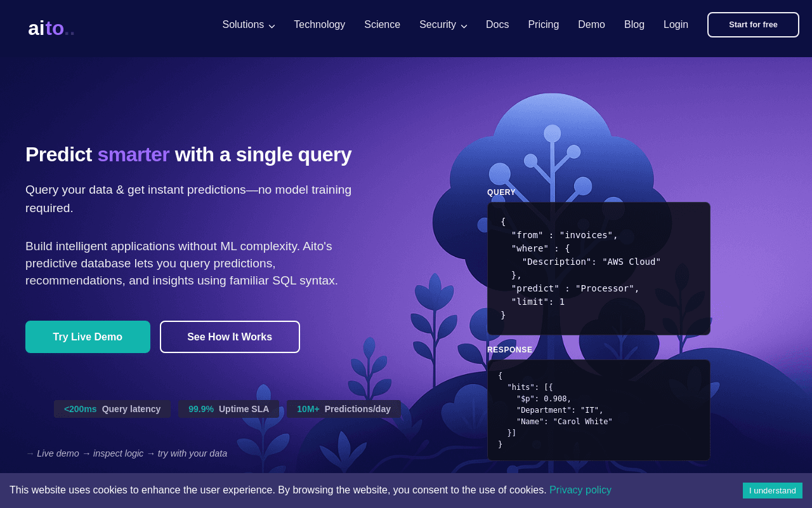
Task: Click the RESPONSE code block
Action: pyautogui.click(x=599, y=410)
